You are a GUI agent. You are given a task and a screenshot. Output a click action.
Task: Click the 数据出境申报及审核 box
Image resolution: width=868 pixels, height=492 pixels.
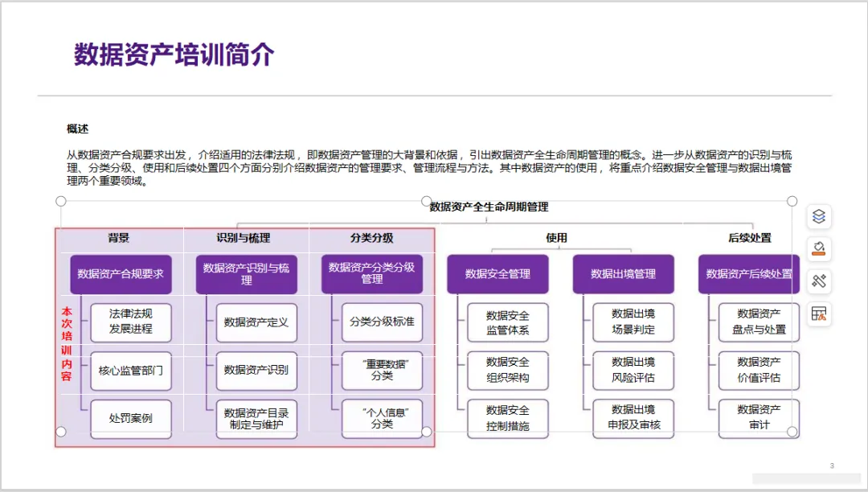pos(633,419)
